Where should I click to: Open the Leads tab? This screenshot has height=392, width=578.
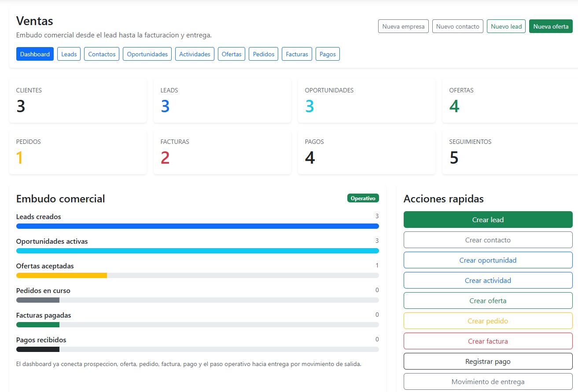click(69, 54)
